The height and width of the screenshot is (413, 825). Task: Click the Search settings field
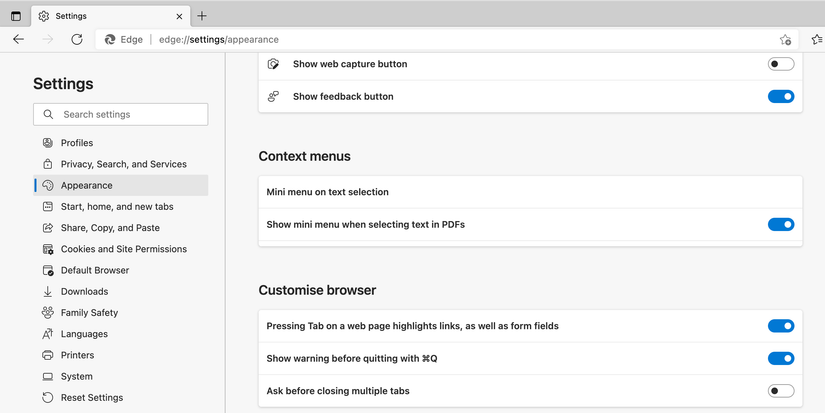pos(120,114)
